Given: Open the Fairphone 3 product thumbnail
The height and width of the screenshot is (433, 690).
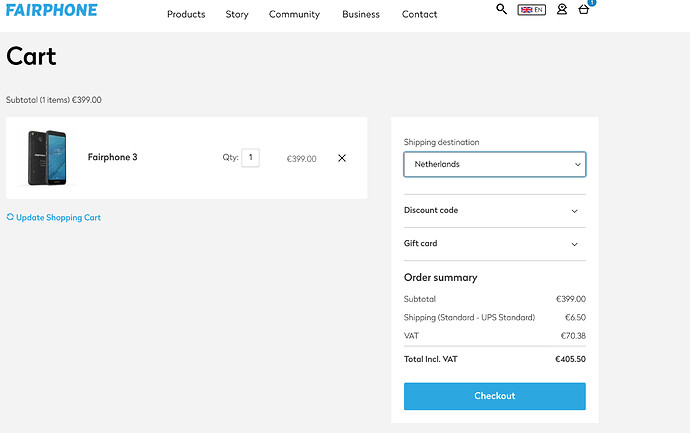Looking at the screenshot, I should (x=47, y=158).
